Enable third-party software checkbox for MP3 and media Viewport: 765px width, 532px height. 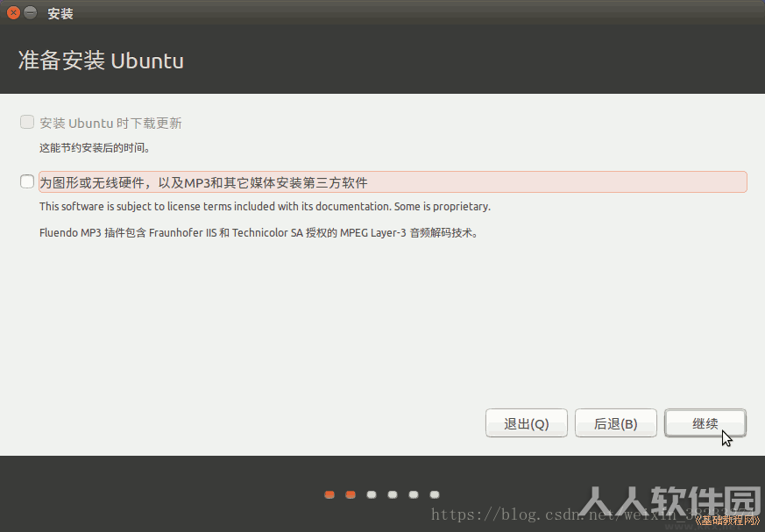[x=27, y=181]
